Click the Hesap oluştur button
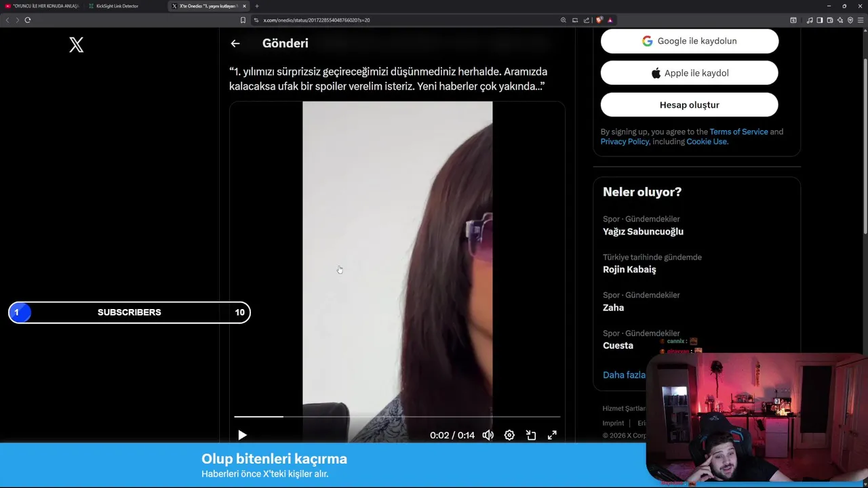 pyautogui.click(x=690, y=105)
